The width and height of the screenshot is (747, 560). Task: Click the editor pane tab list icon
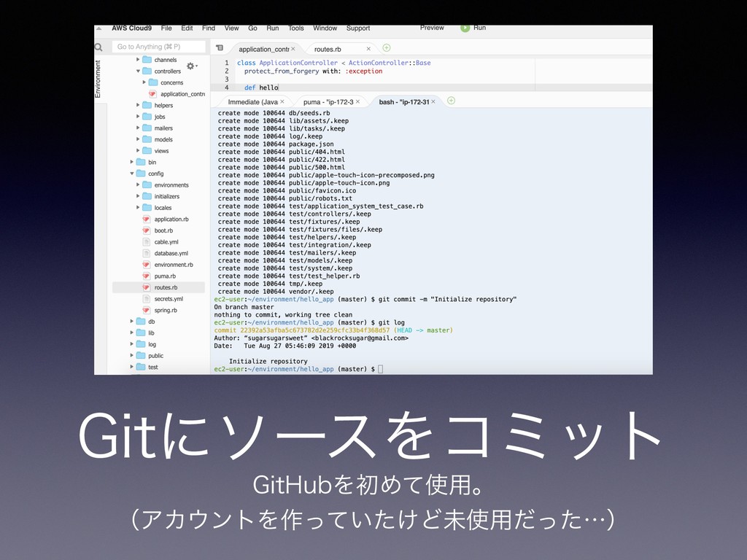(220, 47)
